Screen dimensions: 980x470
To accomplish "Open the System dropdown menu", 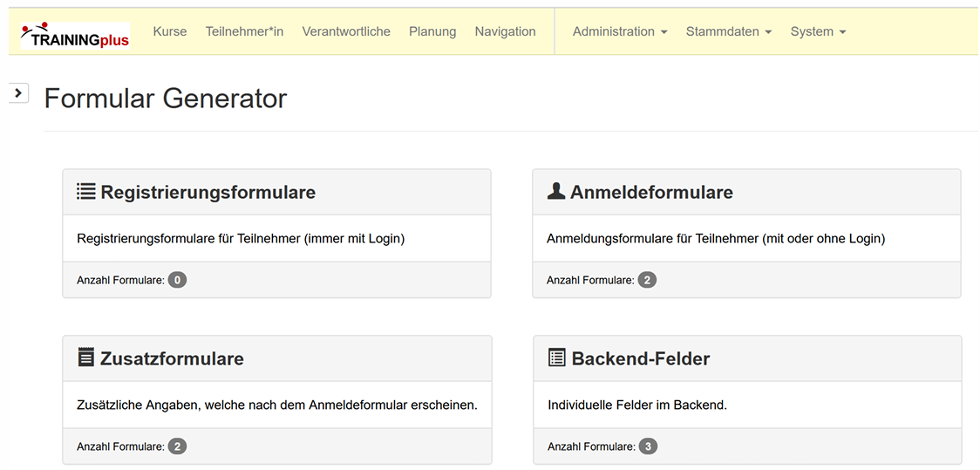I will (818, 31).
